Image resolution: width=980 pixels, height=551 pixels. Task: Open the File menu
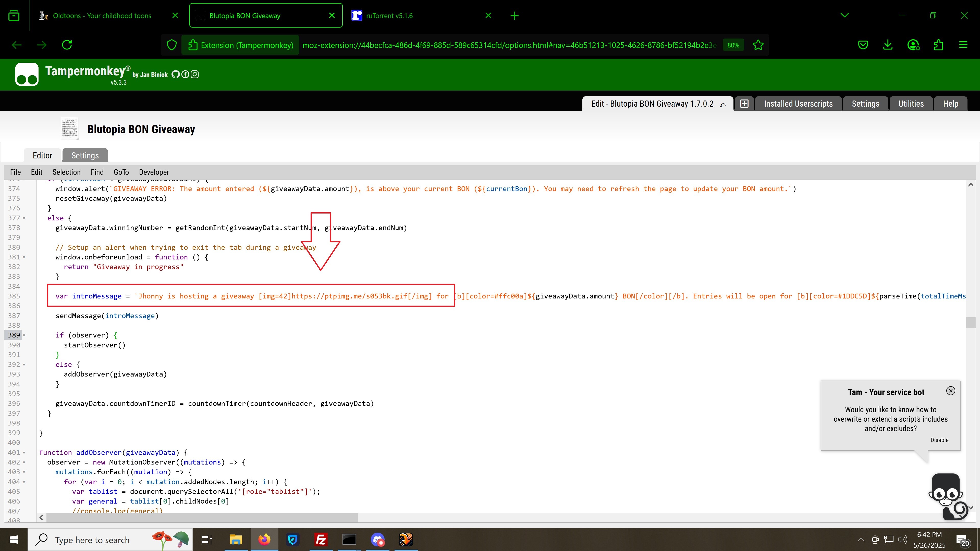coord(15,172)
